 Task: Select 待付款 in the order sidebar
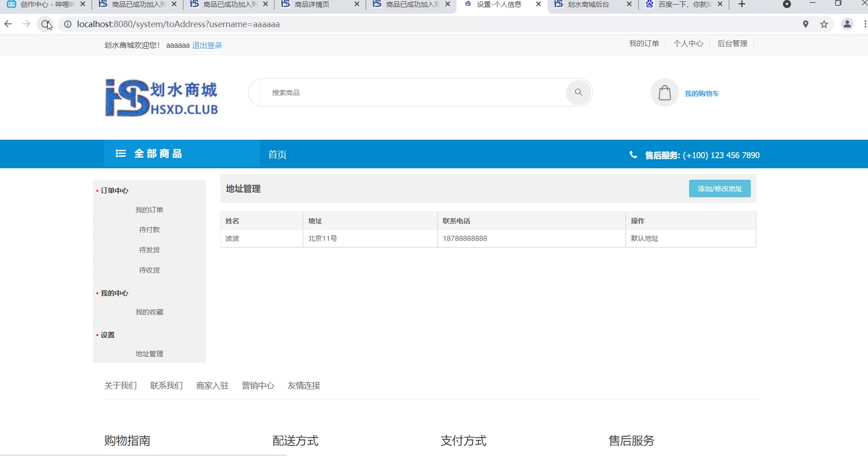149,230
